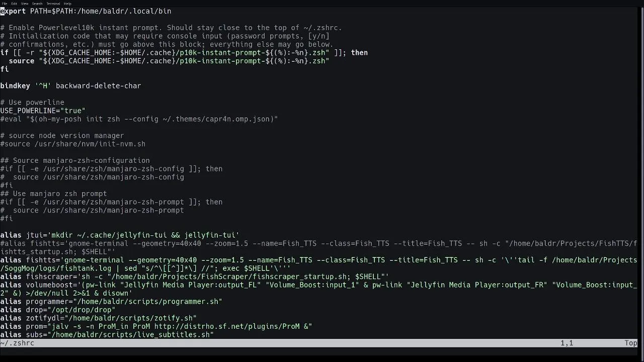This screenshot has width=644, height=362.
Task: Open the File menu
Action: [x=5, y=4]
